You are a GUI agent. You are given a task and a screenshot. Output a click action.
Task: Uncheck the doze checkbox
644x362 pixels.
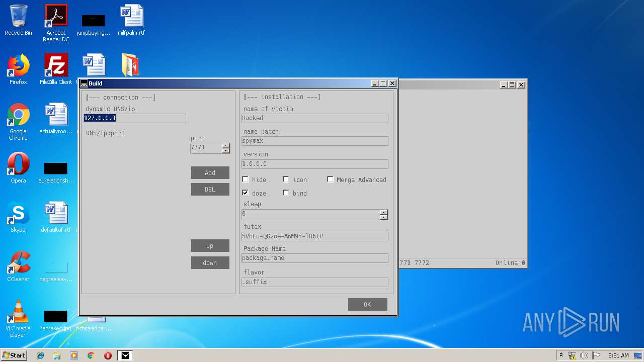[x=246, y=193]
